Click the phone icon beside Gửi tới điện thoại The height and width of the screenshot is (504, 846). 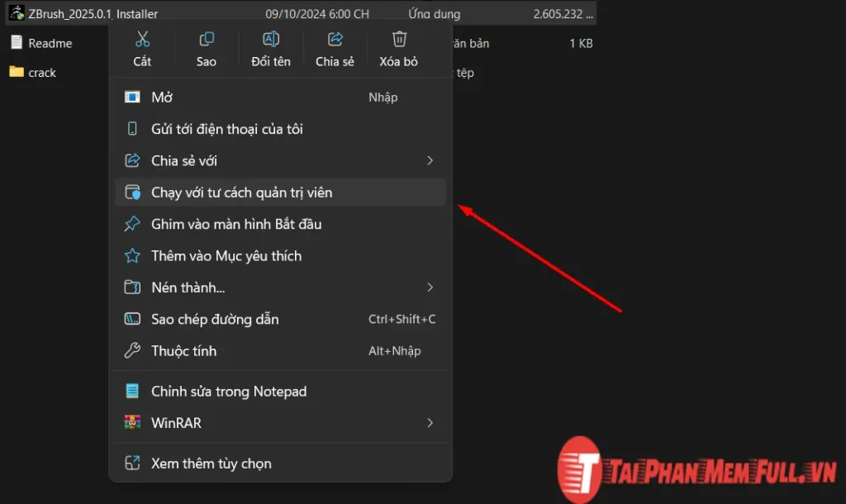coord(133,129)
